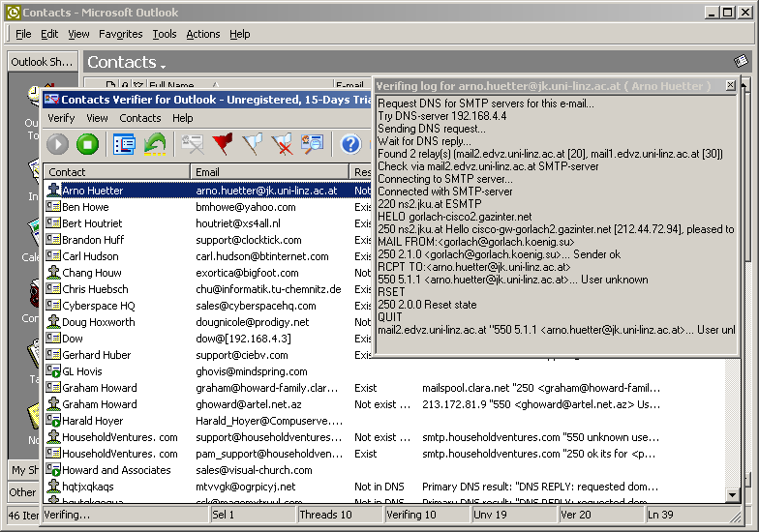Click the card icon beside Dow
Screen dimensions: 759x532
pos(53,339)
